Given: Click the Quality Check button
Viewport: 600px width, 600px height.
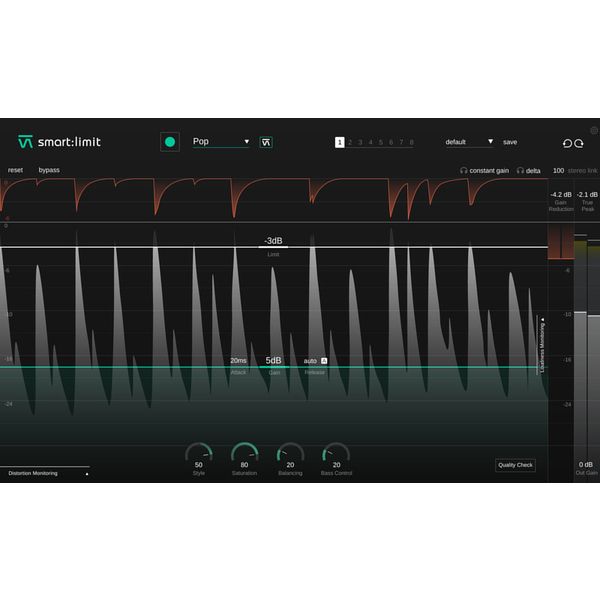Looking at the screenshot, I should (x=515, y=465).
